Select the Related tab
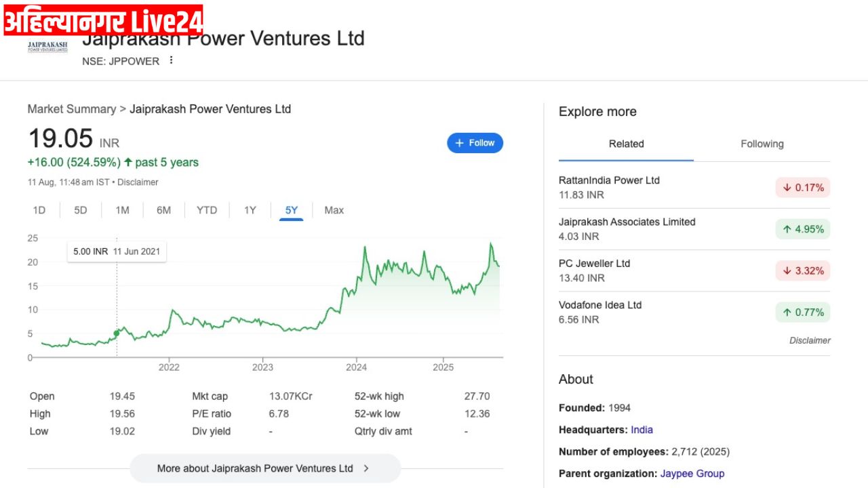Viewport: 868px width, 488px height. (626, 144)
